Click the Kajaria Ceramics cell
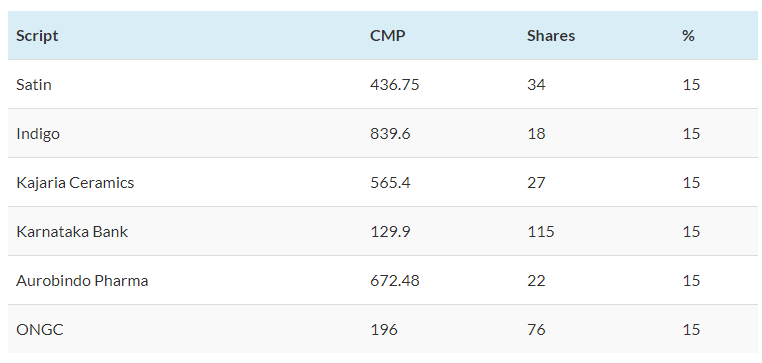This screenshot has width=762, height=363. (75, 183)
